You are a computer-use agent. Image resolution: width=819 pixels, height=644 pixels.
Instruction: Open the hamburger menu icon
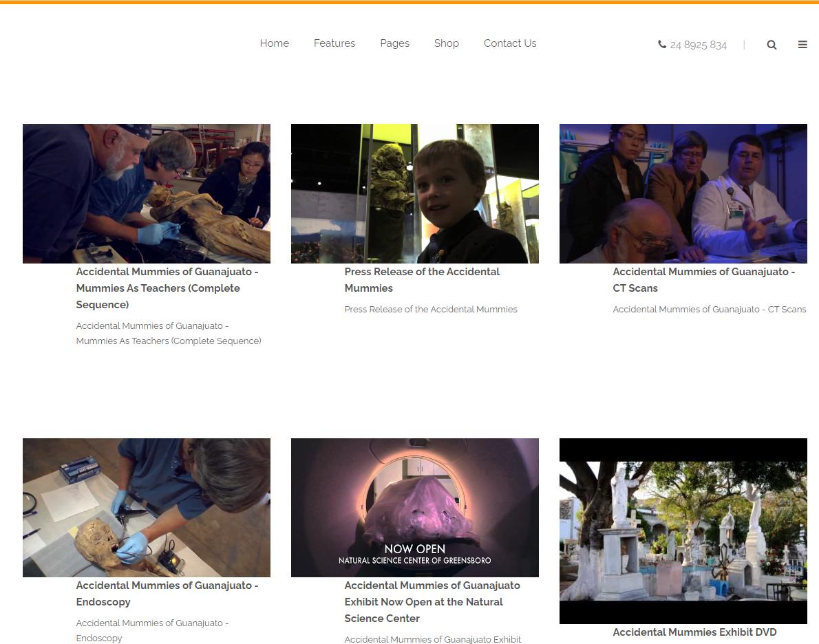[x=802, y=45]
